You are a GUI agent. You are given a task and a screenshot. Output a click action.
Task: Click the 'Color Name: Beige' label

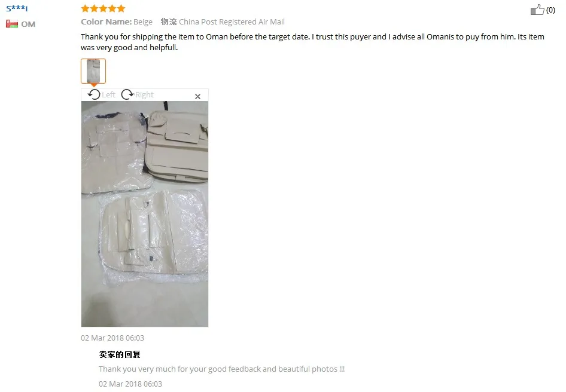pyautogui.click(x=117, y=22)
